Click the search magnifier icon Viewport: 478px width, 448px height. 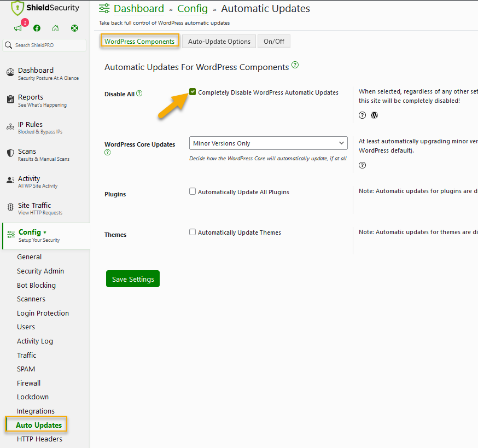click(9, 45)
